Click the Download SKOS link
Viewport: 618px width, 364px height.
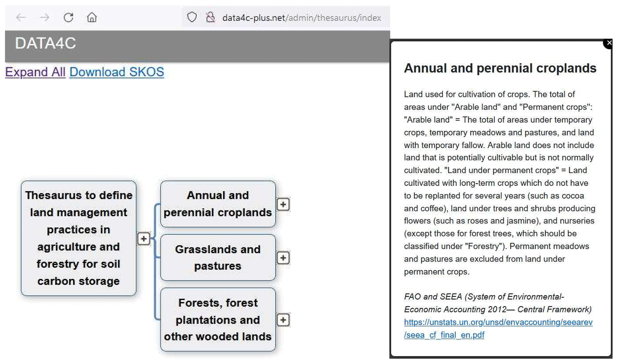[x=117, y=72]
